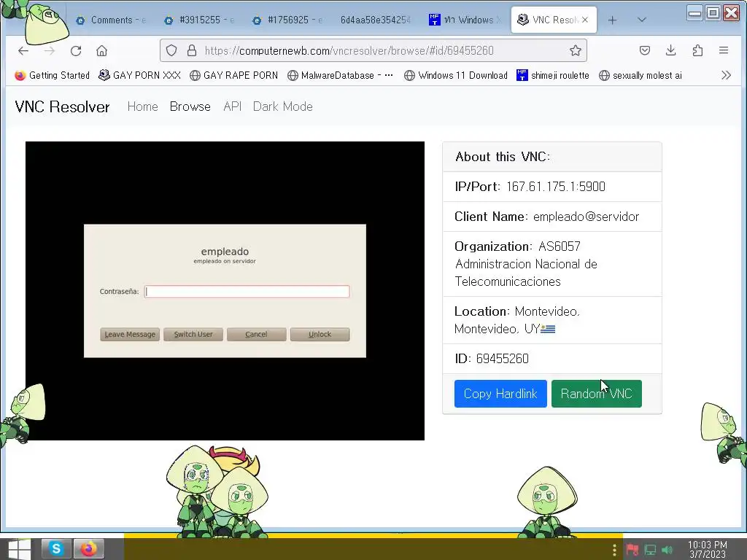Switch to the #3915255 tab
The height and width of the screenshot is (560, 747).
[198, 20]
